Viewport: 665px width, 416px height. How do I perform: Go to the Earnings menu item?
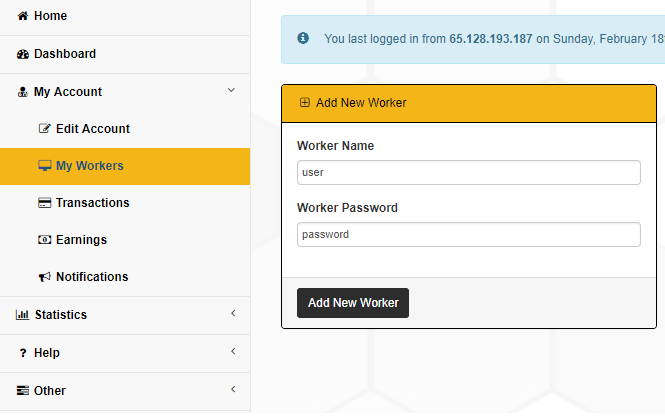[81, 240]
